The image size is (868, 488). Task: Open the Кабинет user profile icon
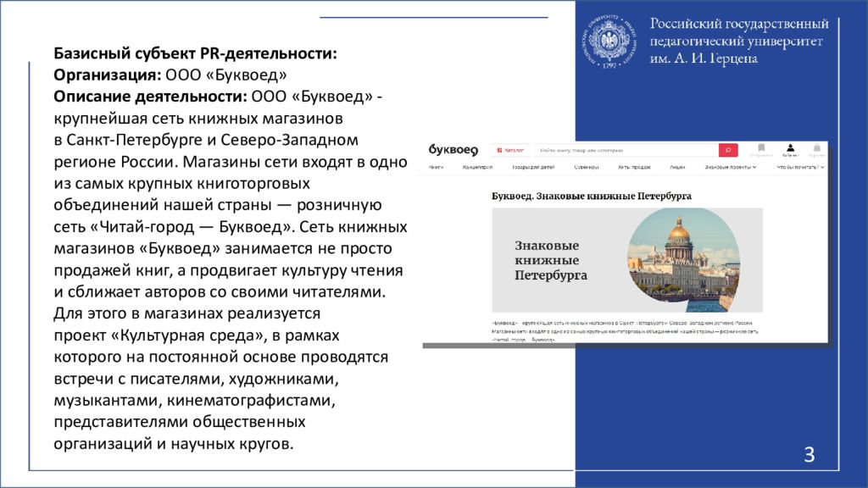791,149
